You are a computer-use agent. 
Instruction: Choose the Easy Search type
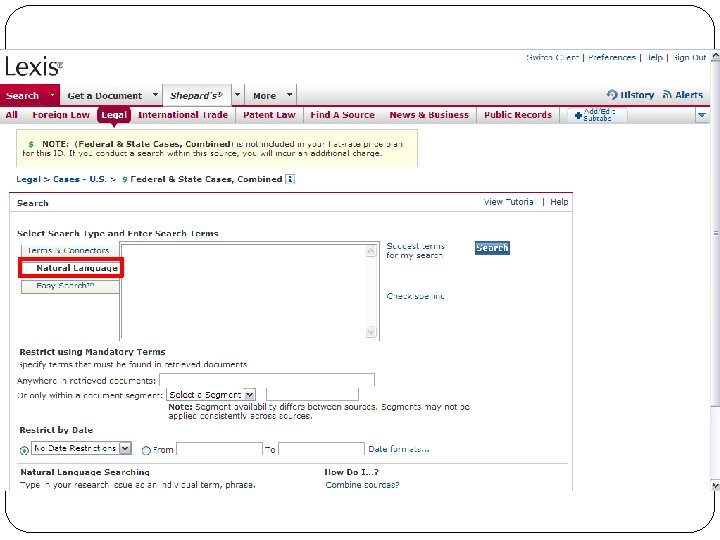(70, 286)
